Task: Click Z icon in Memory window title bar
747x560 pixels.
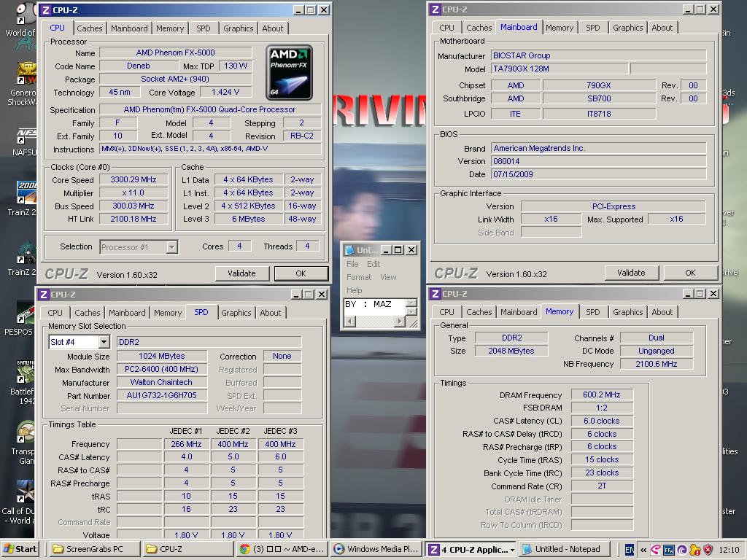Action: (435, 294)
